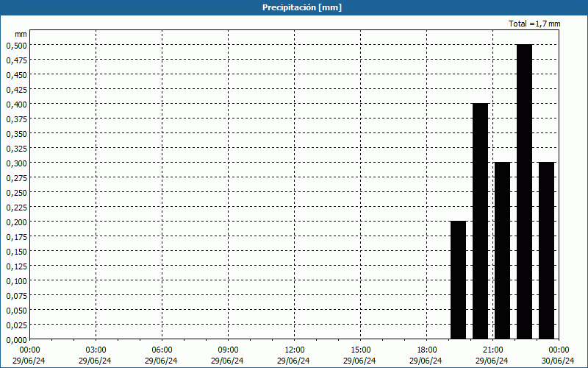588x368 pixels.
Task: Select the 0,300 y-axis value
Action: click(16, 163)
